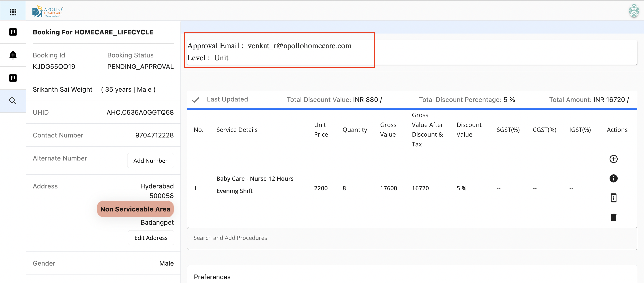Click the Preferences section heading
Viewport: 644px width, 283px height.
[212, 277]
